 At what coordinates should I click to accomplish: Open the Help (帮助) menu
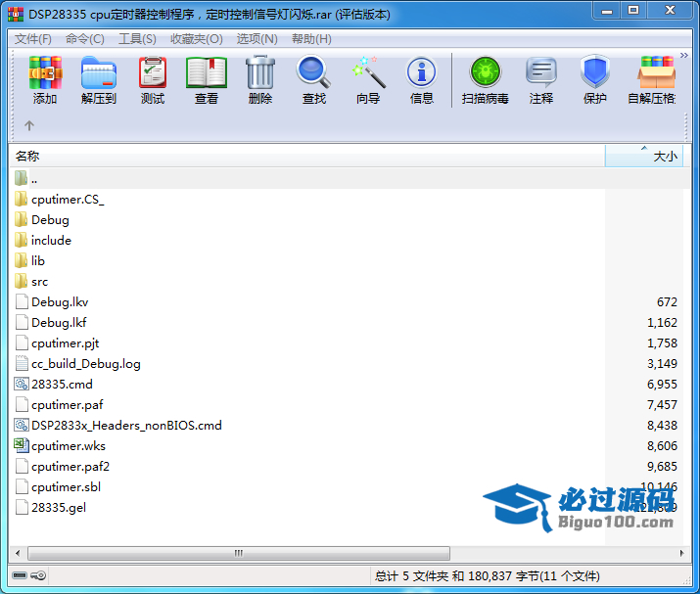[x=311, y=39]
